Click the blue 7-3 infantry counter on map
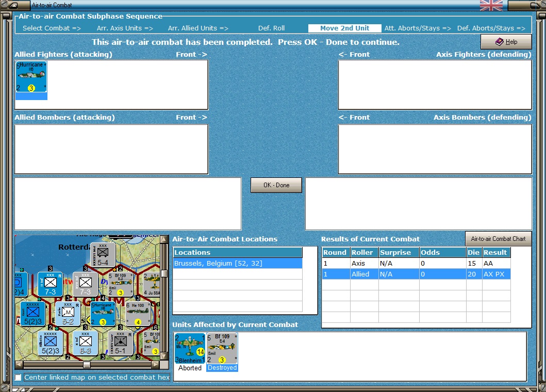This screenshot has height=392, width=546. coord(50,284)
